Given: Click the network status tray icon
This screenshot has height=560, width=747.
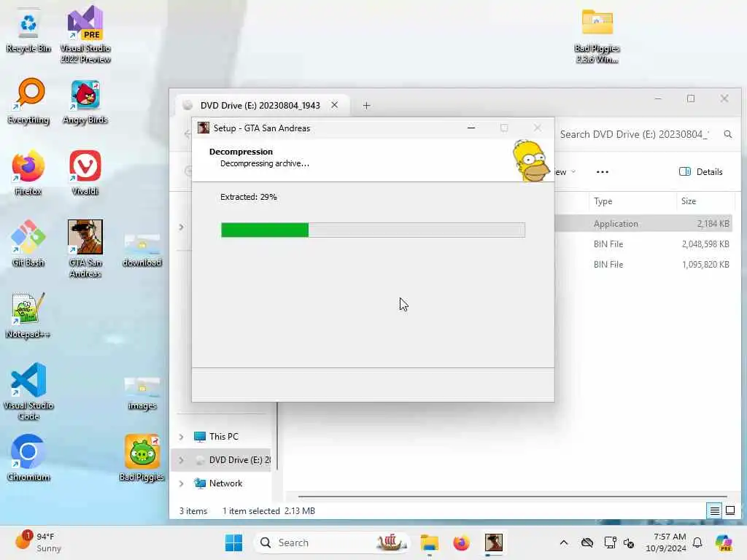Looking at the screenshot, I should [x=610, y=542].
